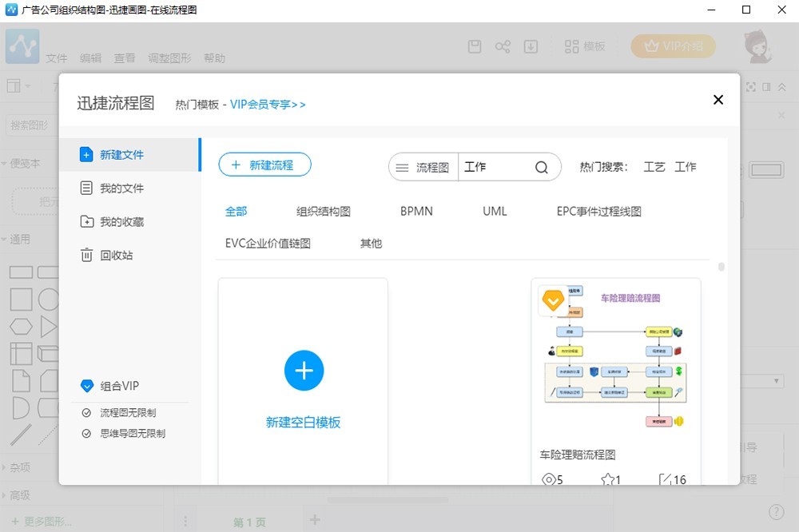This screenshot has width=799, height=532.
Task: Open the 流程图 type dropdown in search
Action: pos(423,168)
